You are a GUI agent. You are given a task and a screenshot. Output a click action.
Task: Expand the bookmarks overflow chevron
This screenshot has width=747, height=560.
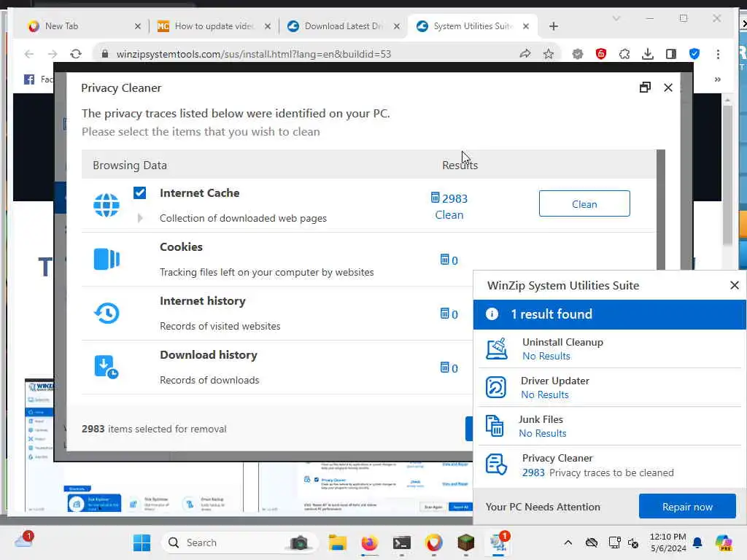[718, 79]
